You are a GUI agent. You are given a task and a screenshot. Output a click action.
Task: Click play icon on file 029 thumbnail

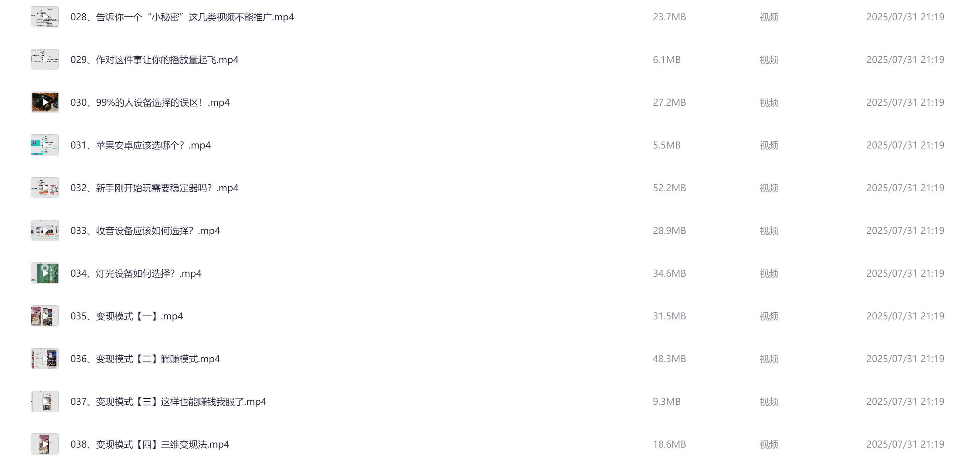tap(45, 60)
